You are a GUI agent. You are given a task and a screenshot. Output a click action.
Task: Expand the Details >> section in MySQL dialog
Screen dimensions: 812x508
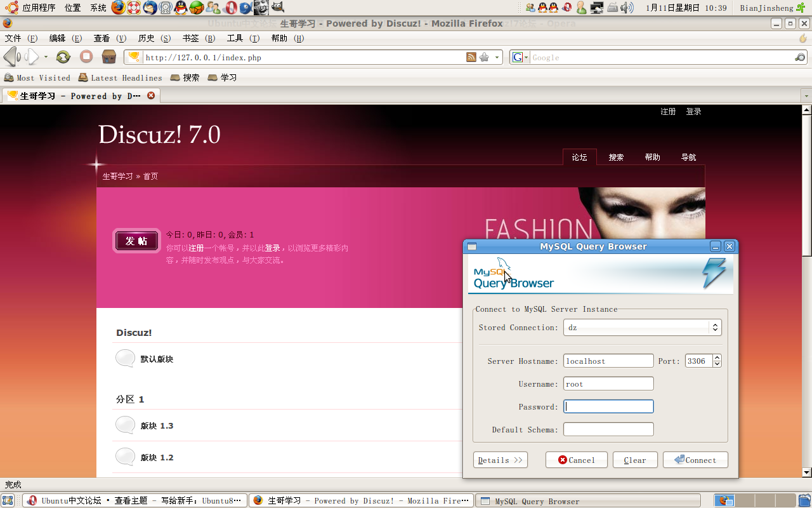click(501, 460)
